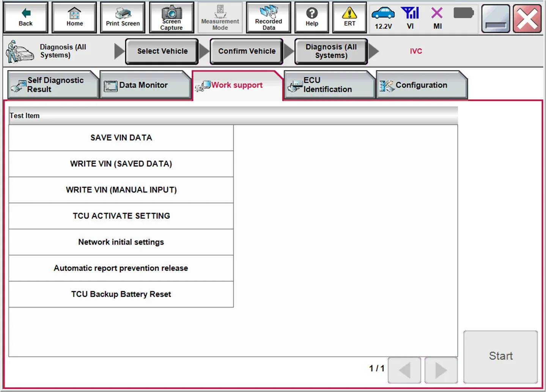Select WRITE VIN (SAVED DATA) item
This screenshot has height=392, width=546.
click(121, 164)
